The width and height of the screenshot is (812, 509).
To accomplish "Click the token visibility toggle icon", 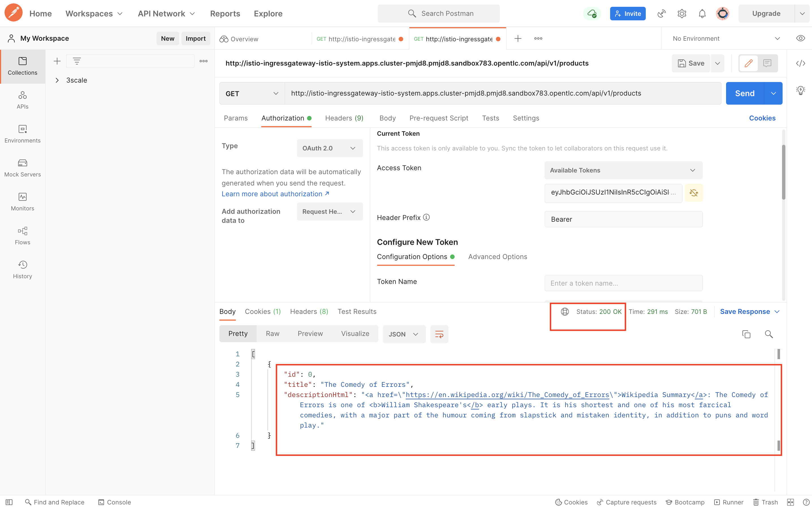I will tap(694, 192).
